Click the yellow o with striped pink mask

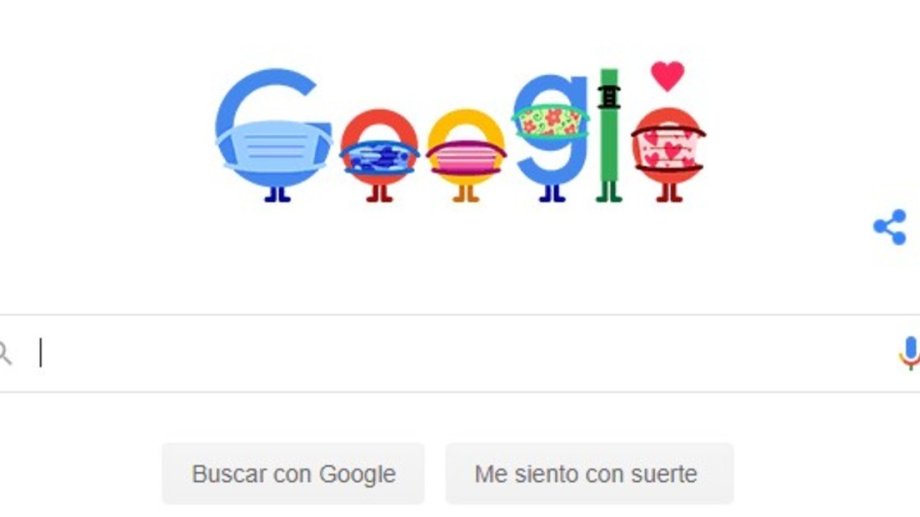[466, 147]
